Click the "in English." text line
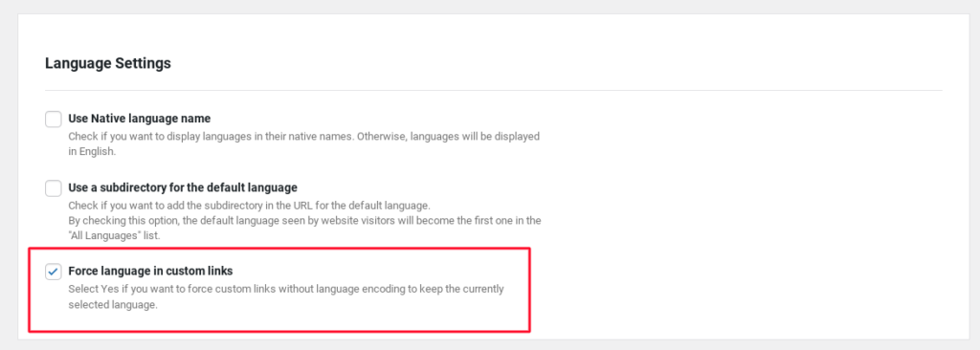Viewport: 980px width, 350px height. click(92, 151)
